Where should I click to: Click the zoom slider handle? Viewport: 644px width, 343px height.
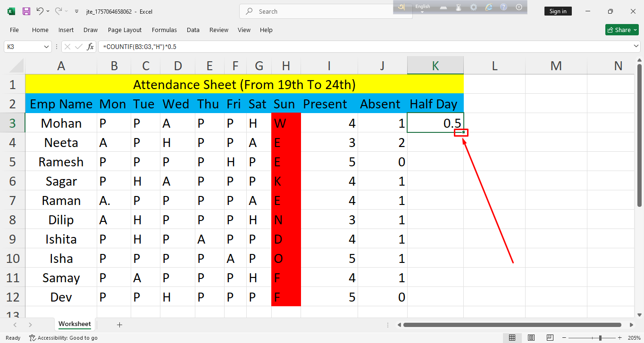tap(600, 338)
